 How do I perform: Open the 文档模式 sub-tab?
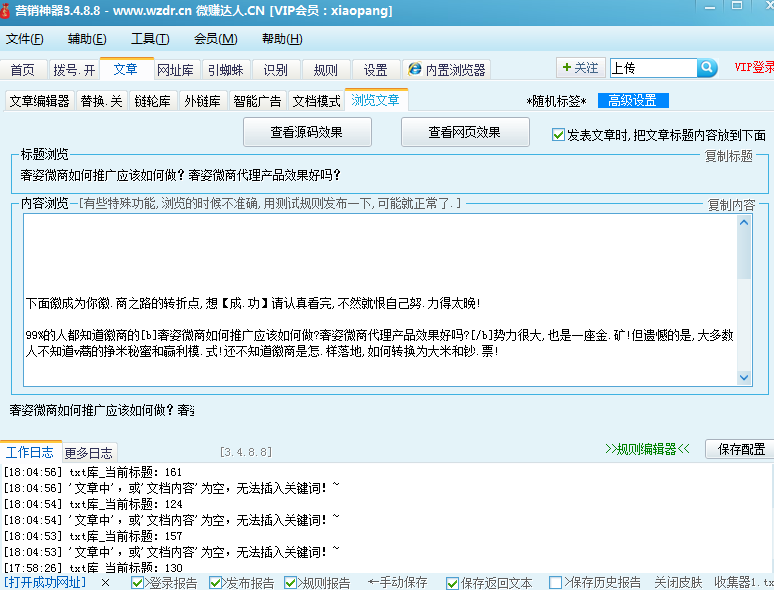click(316, 101)
